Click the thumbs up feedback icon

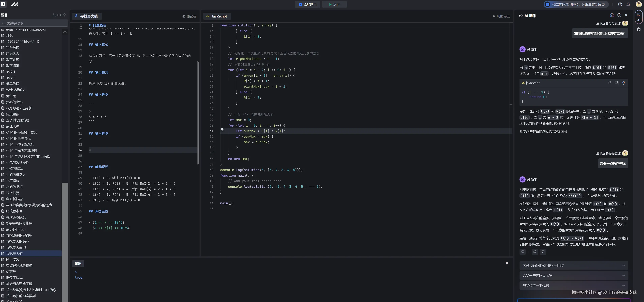tap(535, 251)
